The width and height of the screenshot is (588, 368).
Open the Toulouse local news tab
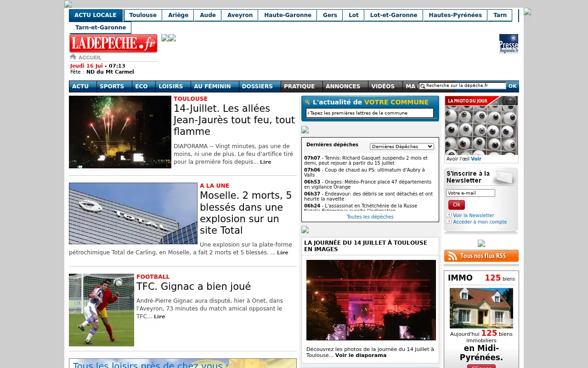[143, 15]
